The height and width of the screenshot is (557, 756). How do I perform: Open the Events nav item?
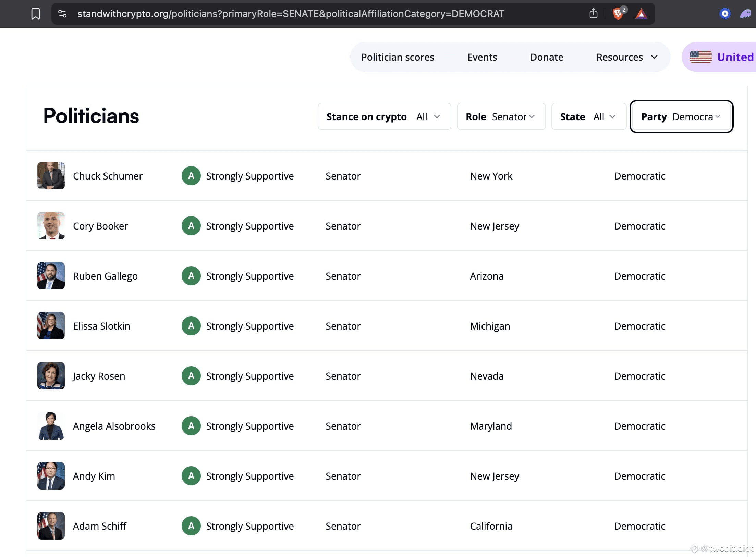click(482, 57)
